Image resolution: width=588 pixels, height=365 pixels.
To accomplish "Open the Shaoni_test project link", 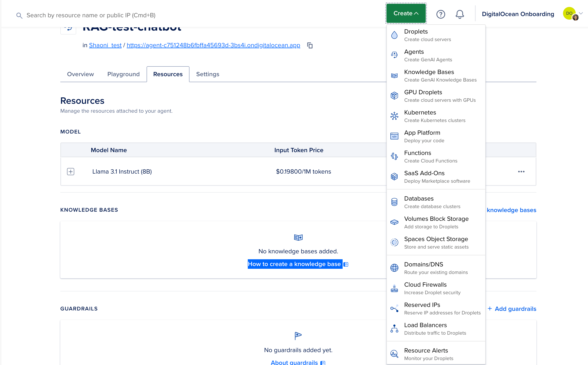I will click(105, 45).
